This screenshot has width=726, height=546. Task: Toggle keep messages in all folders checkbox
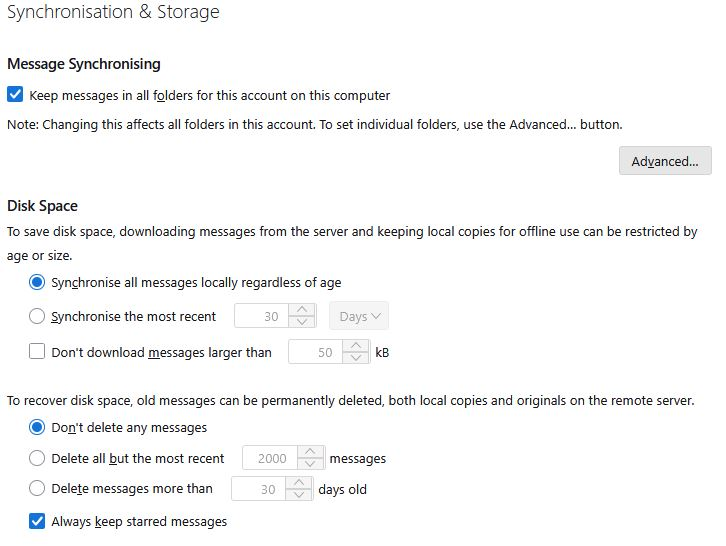pyautogui.click(x=15, y=95)
